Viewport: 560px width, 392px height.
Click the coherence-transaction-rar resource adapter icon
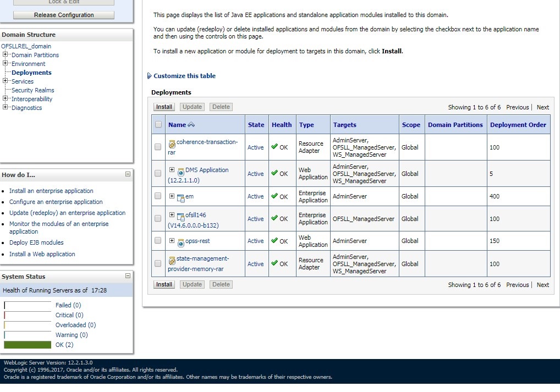pyautogui.click(x=172, y=143)
